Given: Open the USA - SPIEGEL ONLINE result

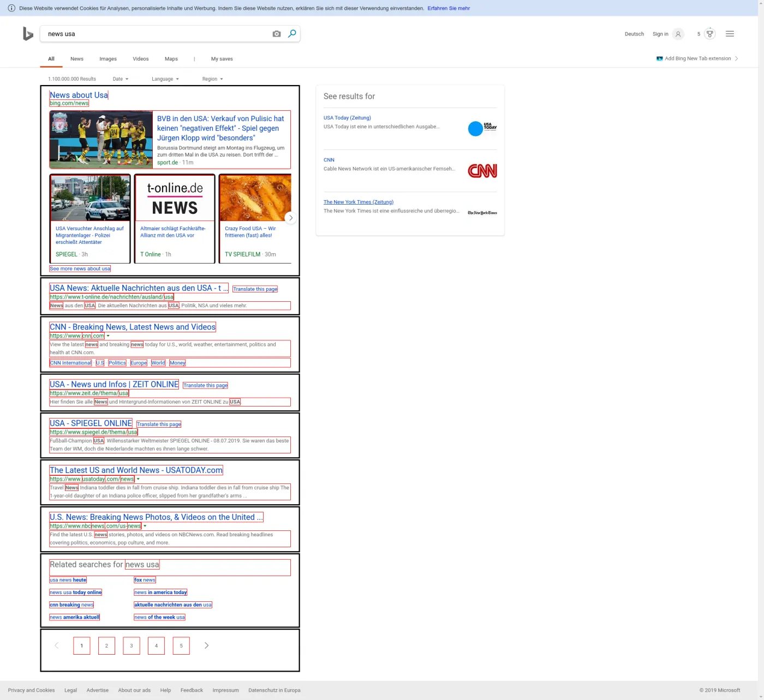Looking at the screenshot, I should tap(91, 423).
